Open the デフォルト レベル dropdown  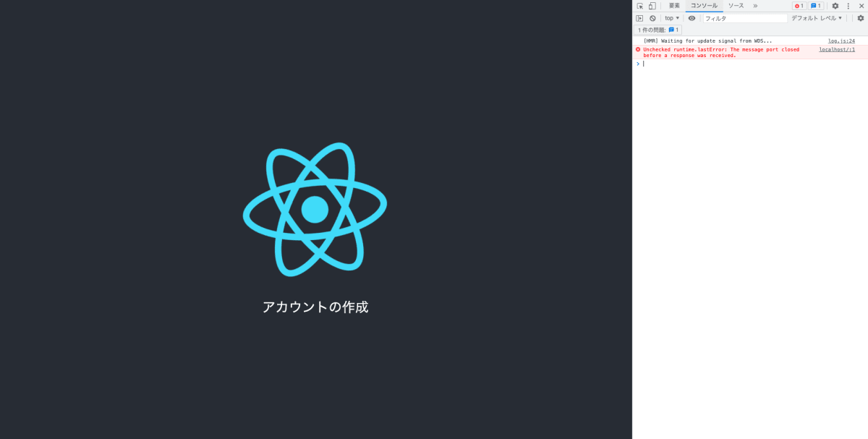coord(817,18)
